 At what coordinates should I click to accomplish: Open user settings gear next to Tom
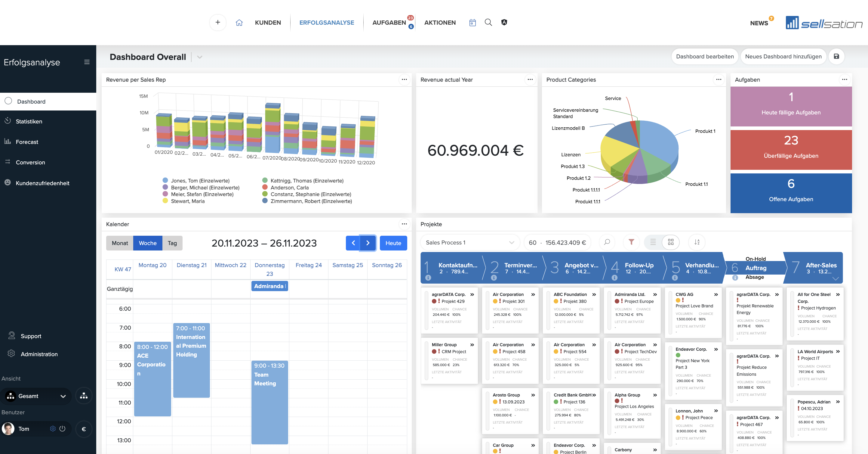53,429
